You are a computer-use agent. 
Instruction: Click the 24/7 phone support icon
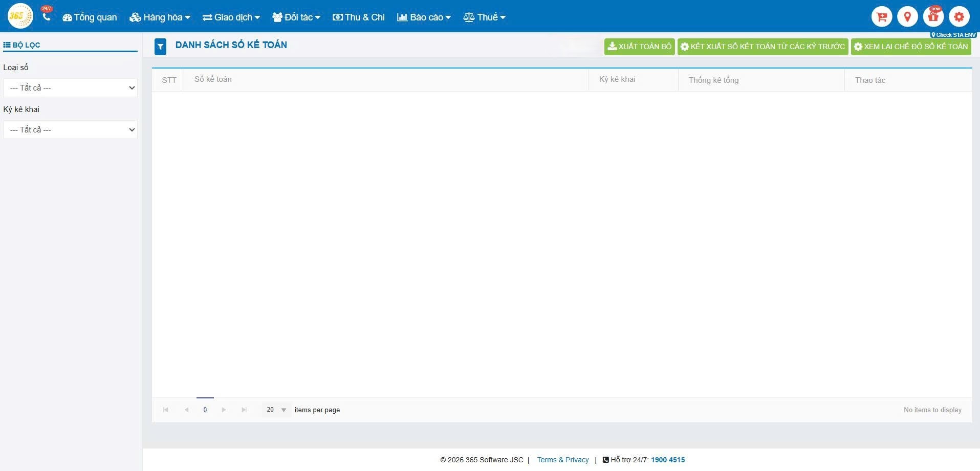point(47,16)
